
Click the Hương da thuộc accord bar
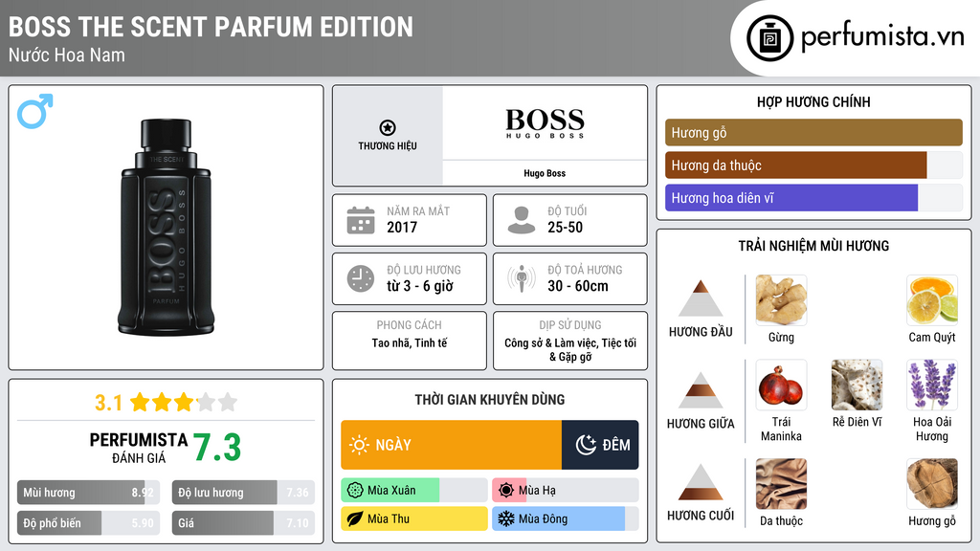pyautogui.click(x=796, y=165)
